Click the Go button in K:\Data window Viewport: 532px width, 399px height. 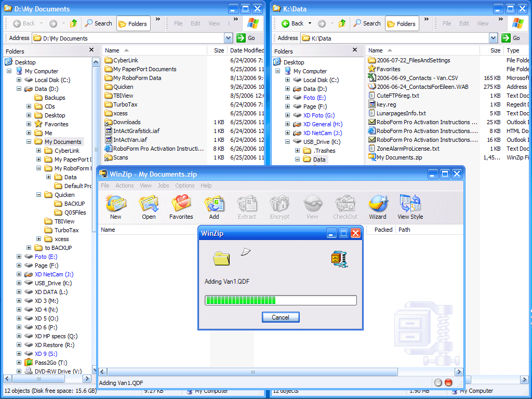tap(511, 38)
